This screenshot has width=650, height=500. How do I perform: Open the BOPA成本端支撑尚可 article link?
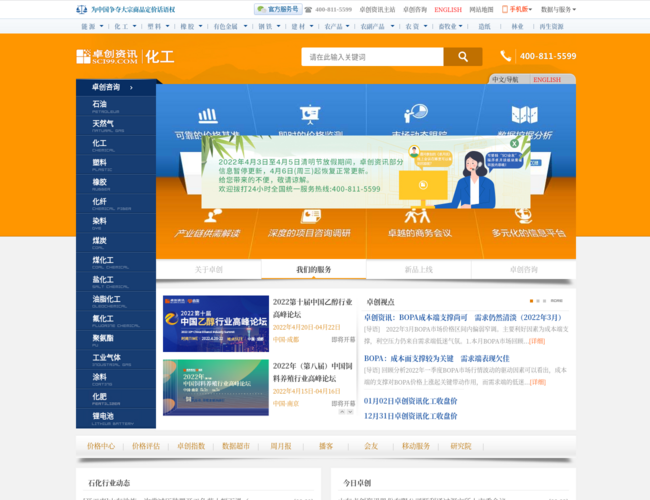point(463,318)
